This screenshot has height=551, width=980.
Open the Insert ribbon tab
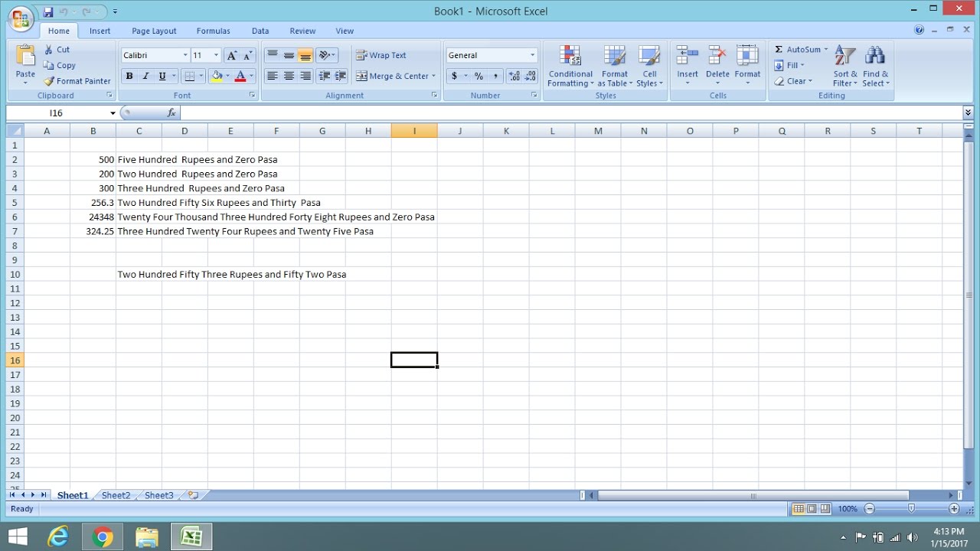pyautogui.click(x=100, y=31)
